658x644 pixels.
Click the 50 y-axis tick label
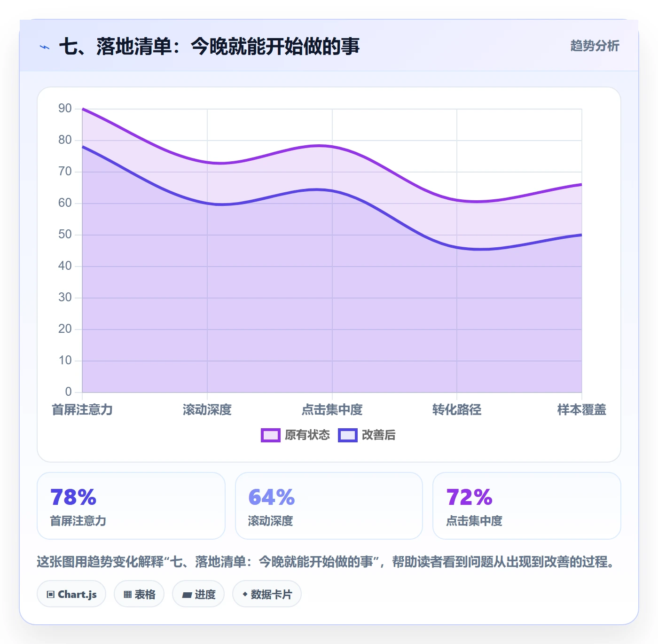pyautogui.click(x=65, y=235)
